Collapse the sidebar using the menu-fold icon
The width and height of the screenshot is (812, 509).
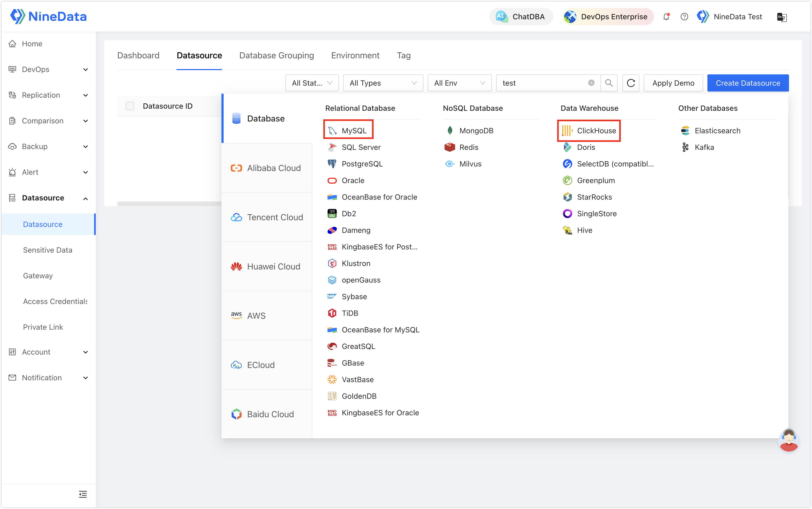(83, 494)
